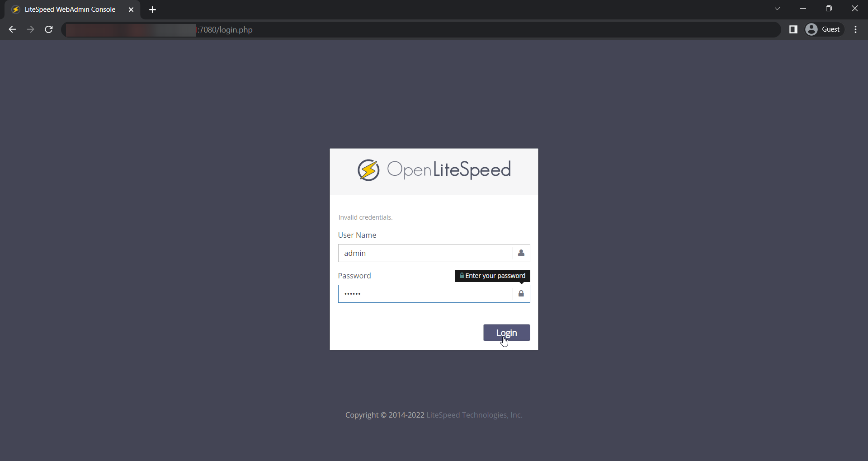Screen dimensions: 868x461
Task: Click the OpenLiteSpeed logo
Action: click(434, 170)
